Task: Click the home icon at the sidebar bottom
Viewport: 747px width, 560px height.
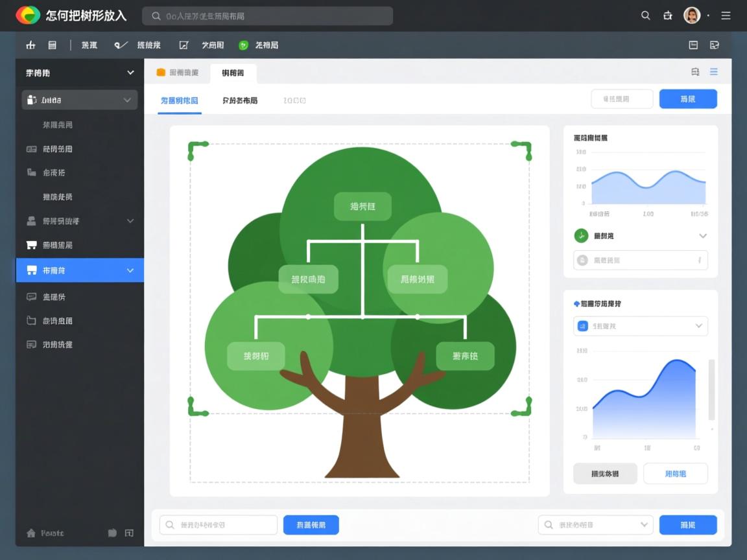Action: 30,533
